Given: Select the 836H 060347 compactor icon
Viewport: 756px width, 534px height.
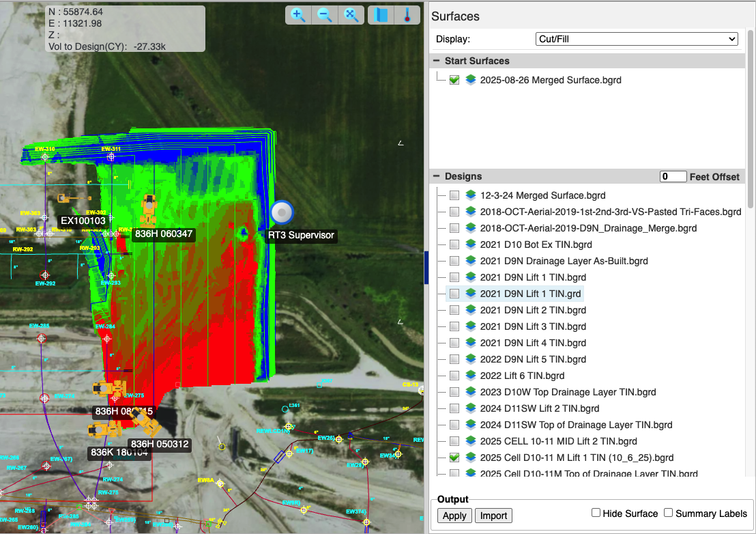Looking at the screenshot, I should (149, 210).
